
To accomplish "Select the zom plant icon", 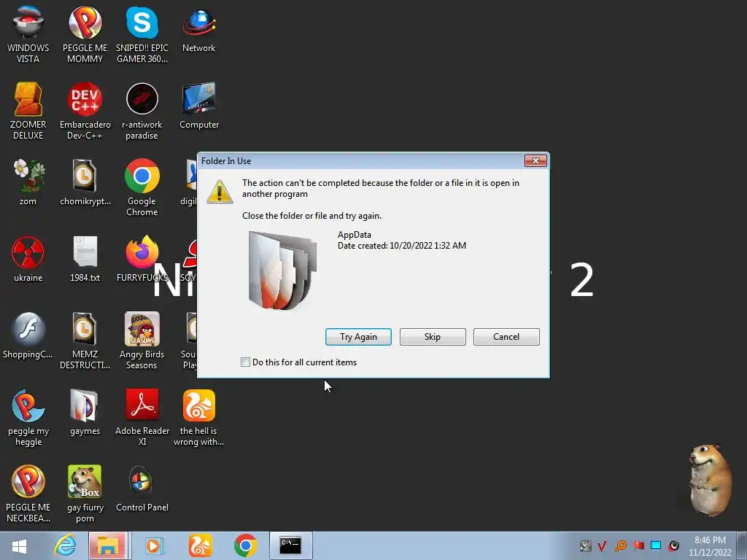I will pyautogui.click(x=28, y=182).
